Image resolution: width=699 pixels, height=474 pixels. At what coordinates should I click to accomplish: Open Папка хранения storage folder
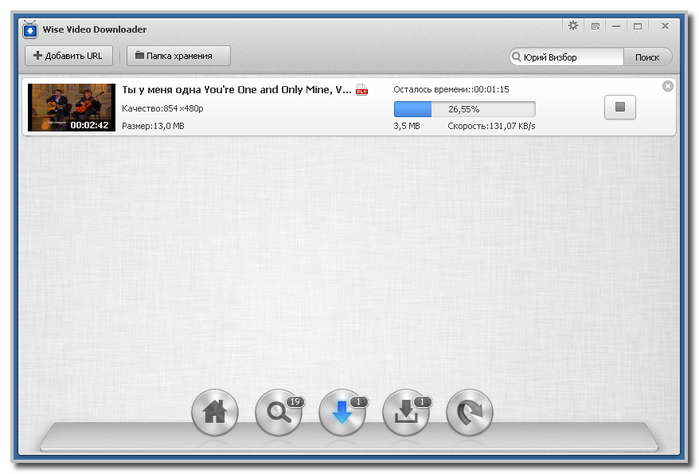[x=178, y=56]
